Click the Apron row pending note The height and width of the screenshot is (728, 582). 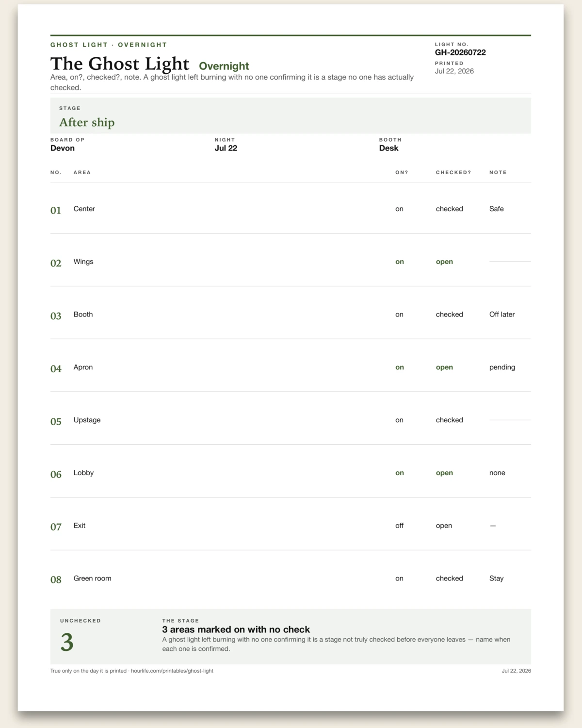502,367
